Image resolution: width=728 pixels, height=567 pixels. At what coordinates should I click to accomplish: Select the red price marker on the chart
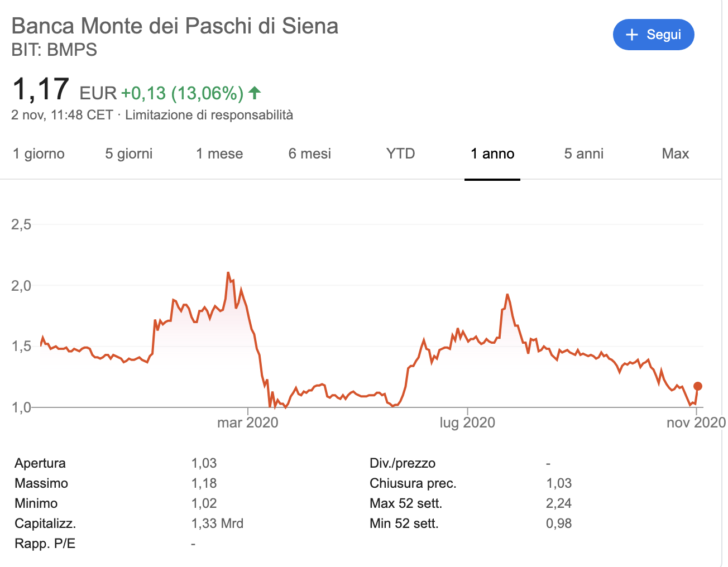(x=697, y=386)
